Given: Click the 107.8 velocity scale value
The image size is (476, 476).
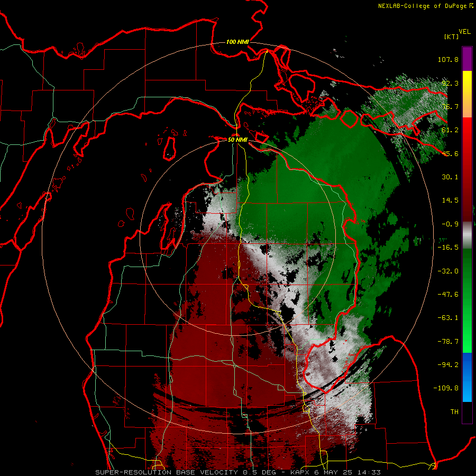Looking at the screenshot, I should (448, 59).
